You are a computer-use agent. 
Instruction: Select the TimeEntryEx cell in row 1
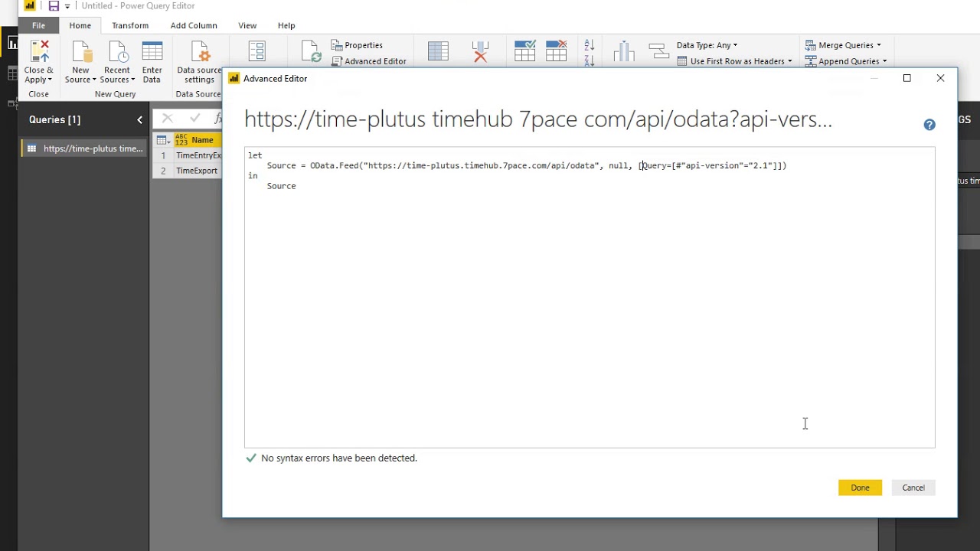(198, 155)
